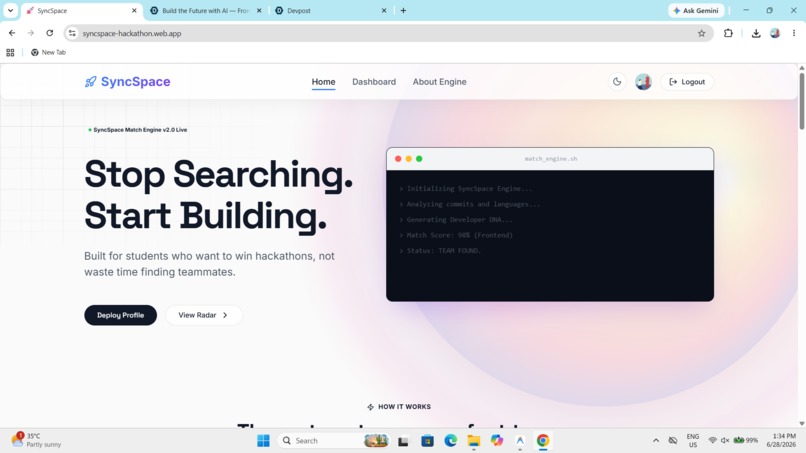Close the Build the Future with AI tab
806x453 pixels.
click(259, 11)
